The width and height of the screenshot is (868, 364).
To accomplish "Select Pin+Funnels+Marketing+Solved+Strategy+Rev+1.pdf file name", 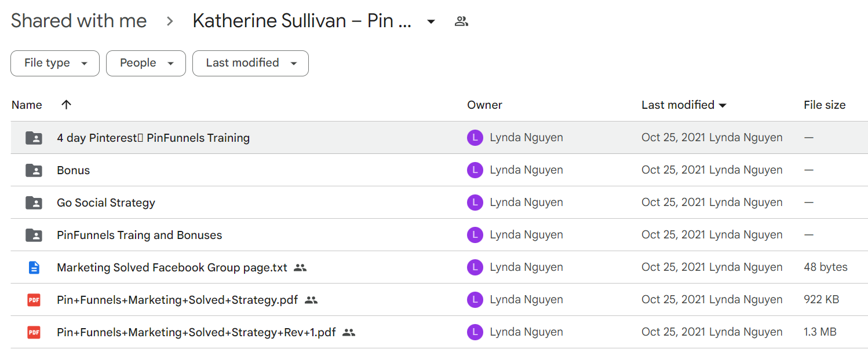I will coord(196,332).
